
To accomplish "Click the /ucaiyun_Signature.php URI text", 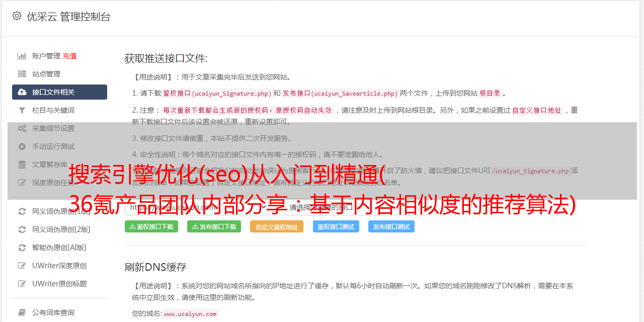I will click(530, 171).
